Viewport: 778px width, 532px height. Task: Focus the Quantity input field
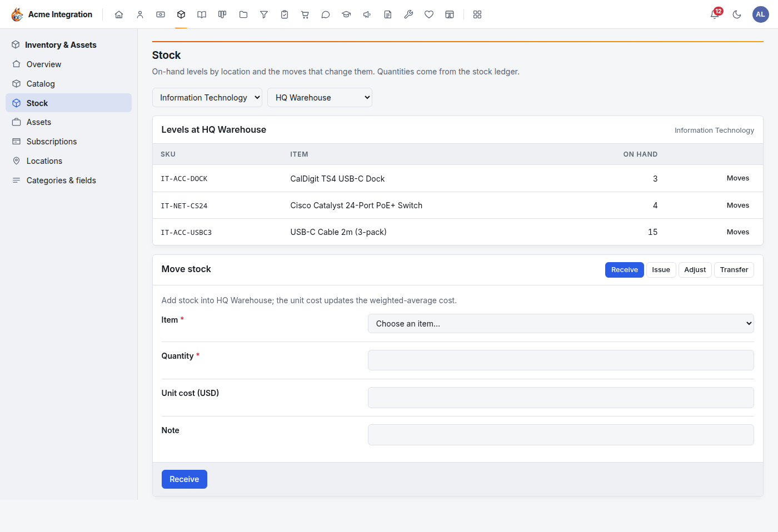(561, 360)
